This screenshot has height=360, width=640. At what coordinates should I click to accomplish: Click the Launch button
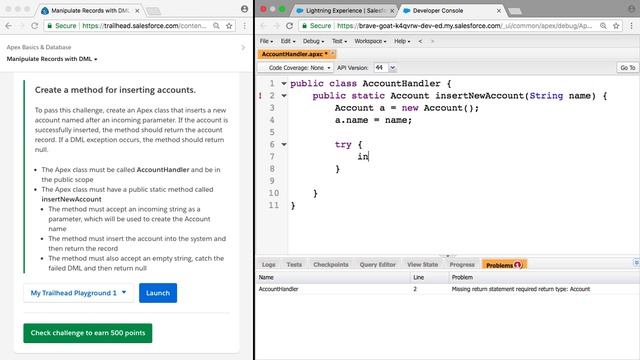coord(158,293)
